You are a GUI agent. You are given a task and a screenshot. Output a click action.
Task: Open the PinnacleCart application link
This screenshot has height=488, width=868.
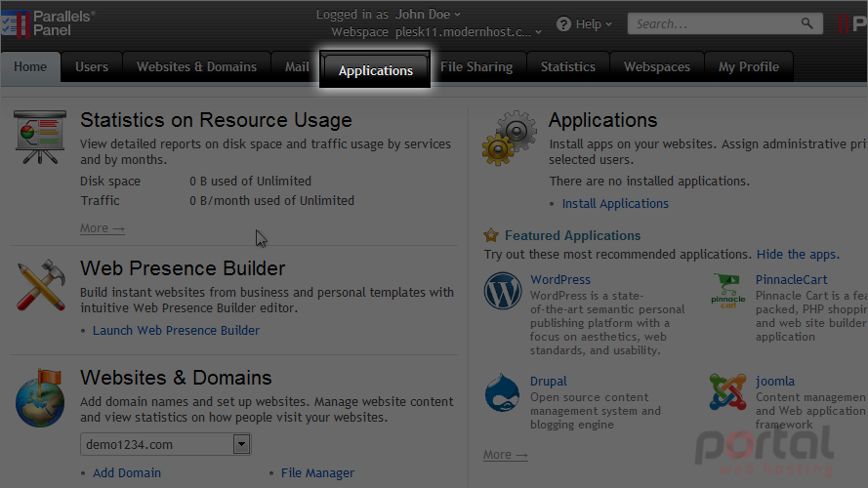791,280
